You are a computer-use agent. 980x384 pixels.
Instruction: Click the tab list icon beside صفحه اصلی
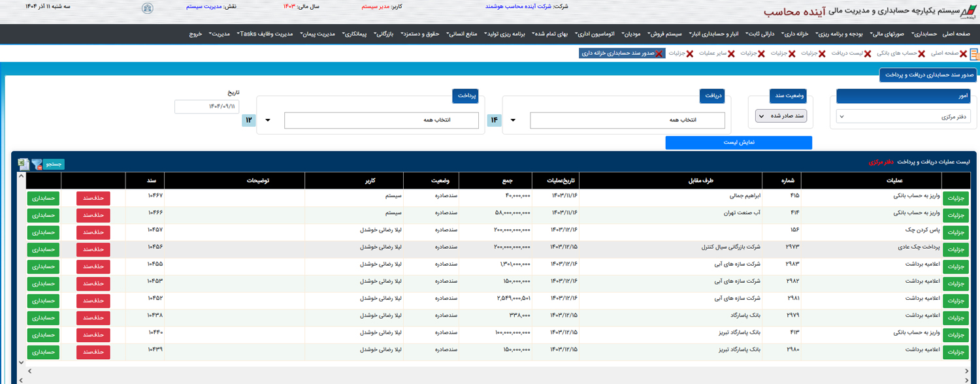click(x=974, y=54)
